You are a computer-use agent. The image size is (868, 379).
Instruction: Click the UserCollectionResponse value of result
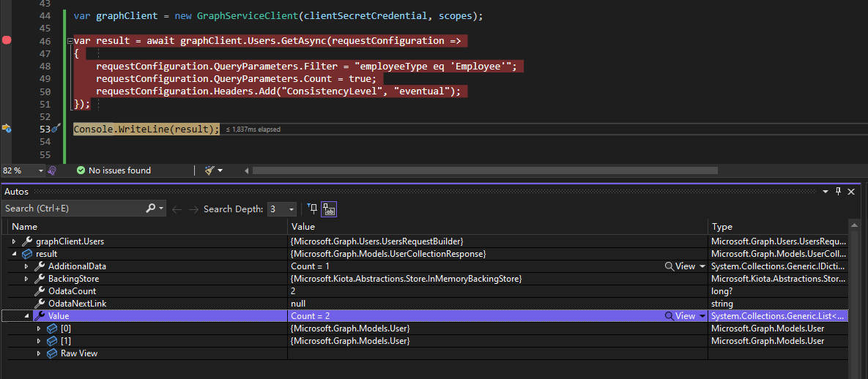tap(388, 254)
